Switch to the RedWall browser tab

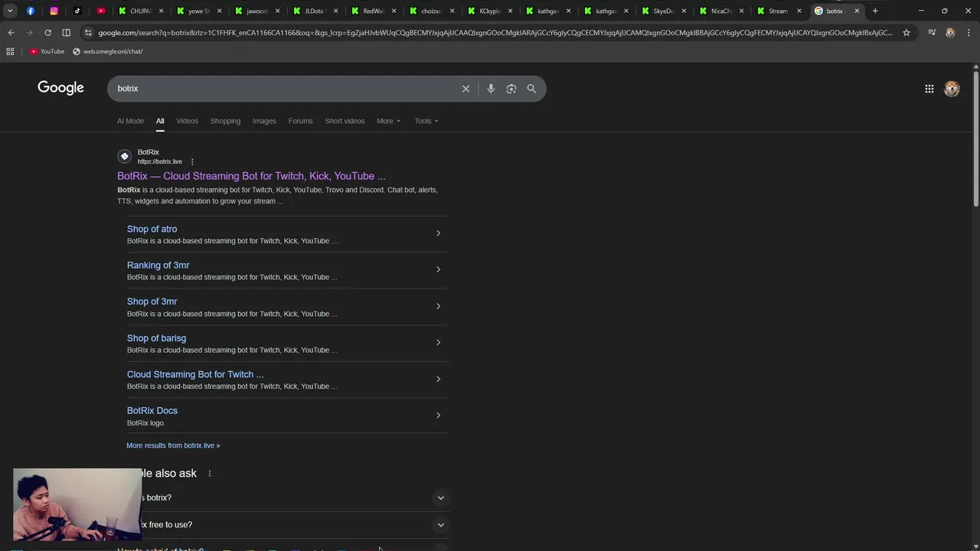coord(373,11)
